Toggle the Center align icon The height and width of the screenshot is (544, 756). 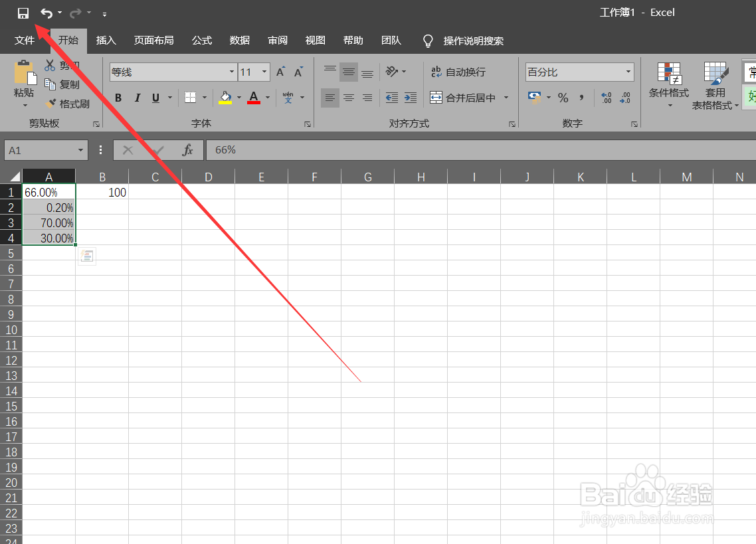coord(349,98)
